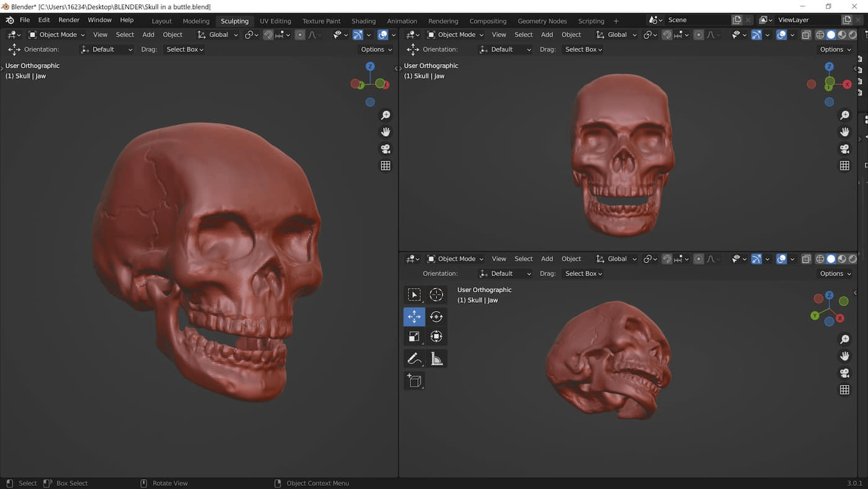This screenshot has width=868, height=489.
Task: Select the Rotate tool
Action: coord(436,316)
